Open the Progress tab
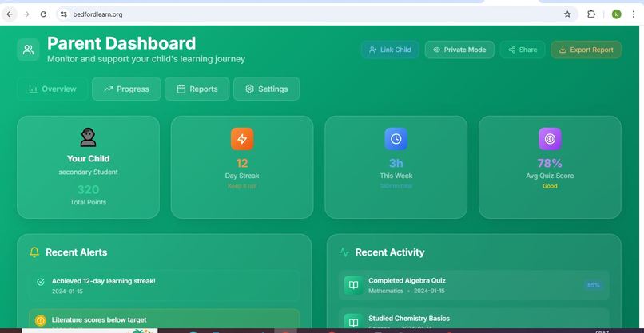 [x=126, y=89]
